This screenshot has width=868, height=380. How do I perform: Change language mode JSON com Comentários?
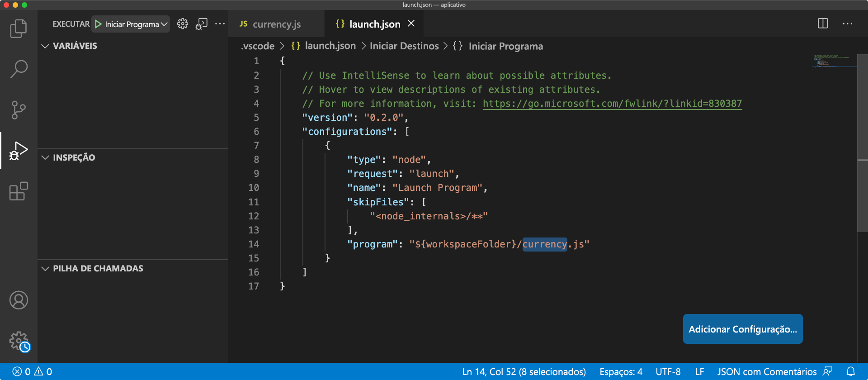[767, 371]
